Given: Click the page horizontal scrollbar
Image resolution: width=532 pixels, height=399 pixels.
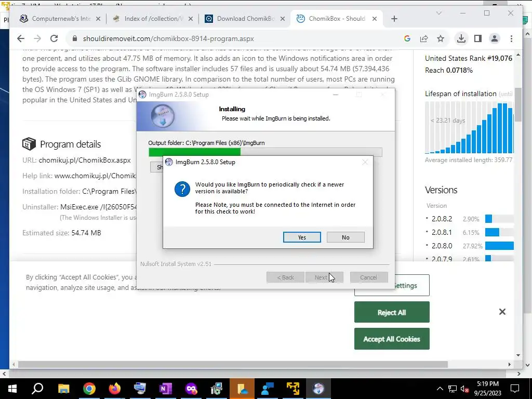Looking at the screenshot, I should [233, 364].
